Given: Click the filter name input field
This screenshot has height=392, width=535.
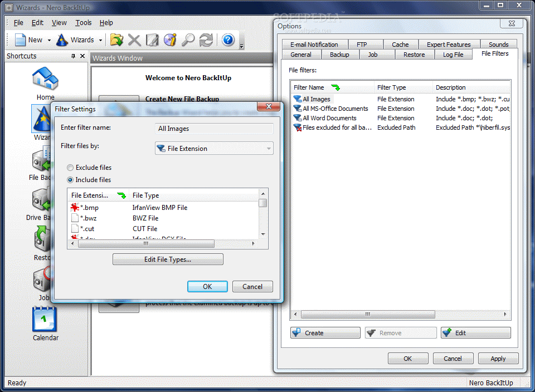Looking at the screenshot, I should click(x=214, y=129).
